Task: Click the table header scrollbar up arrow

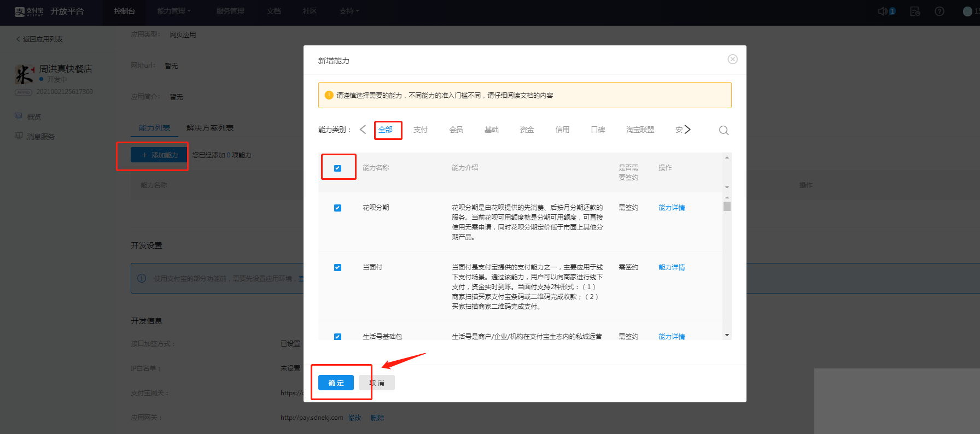Action: click(727, 157)
